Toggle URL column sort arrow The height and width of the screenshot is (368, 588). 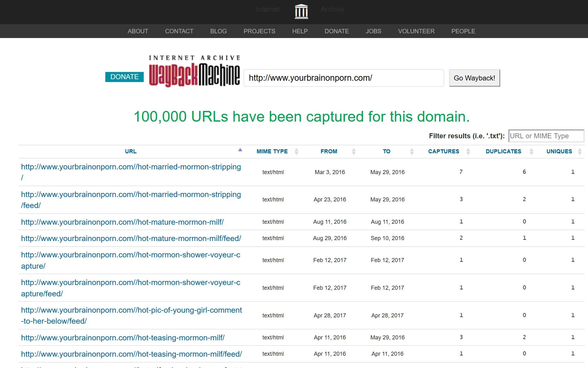pos(240,150)
